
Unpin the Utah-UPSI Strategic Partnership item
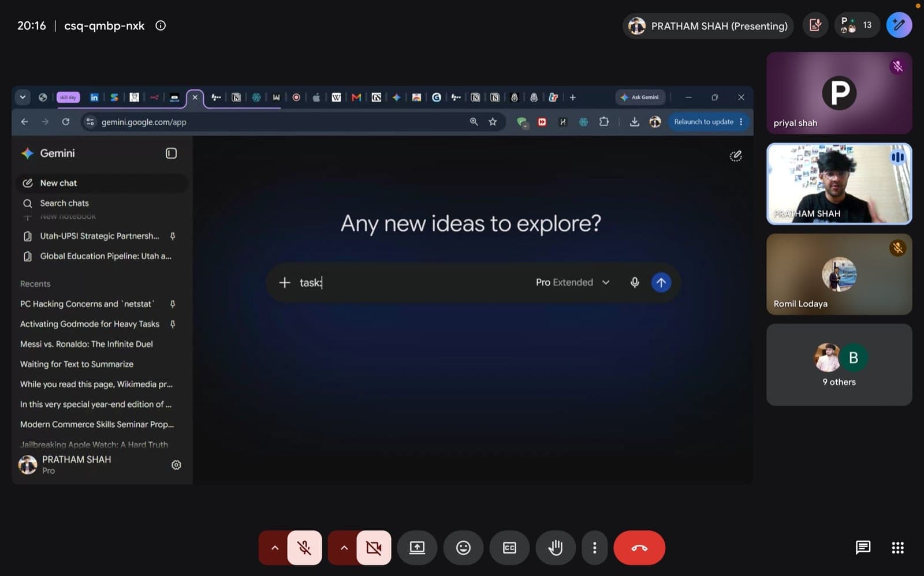[173, 236]
